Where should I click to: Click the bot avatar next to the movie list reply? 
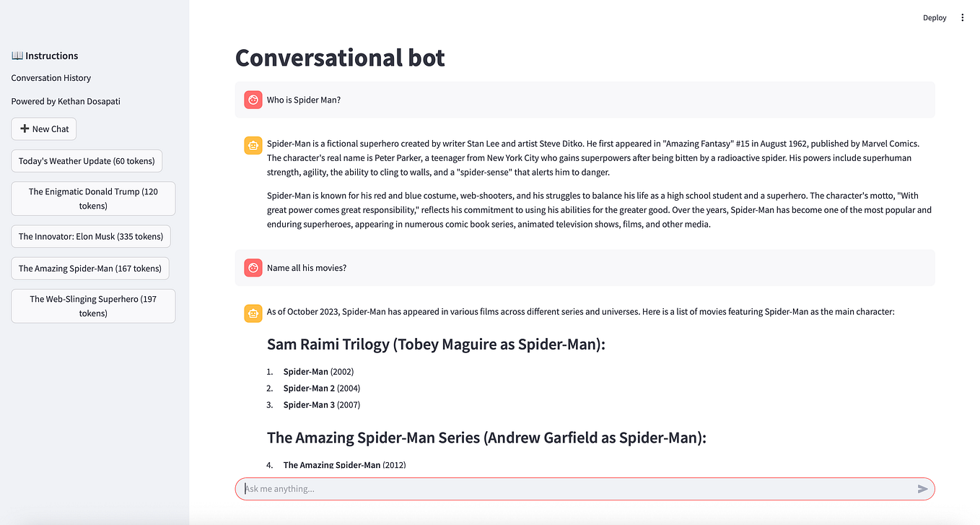(x=253, y=313)
